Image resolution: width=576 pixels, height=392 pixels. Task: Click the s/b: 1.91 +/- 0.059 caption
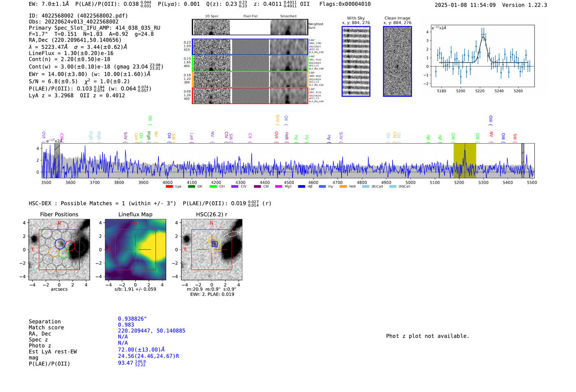pos(135,289)
